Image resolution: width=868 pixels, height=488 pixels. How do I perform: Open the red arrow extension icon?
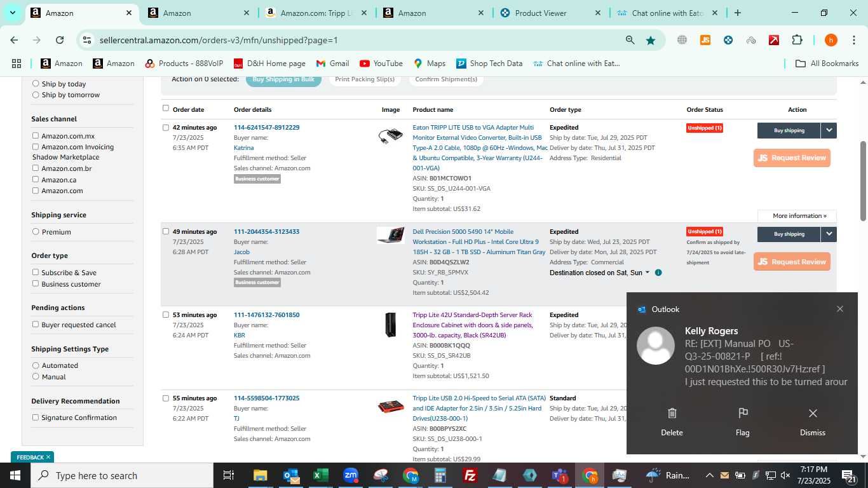pos(774,40)
